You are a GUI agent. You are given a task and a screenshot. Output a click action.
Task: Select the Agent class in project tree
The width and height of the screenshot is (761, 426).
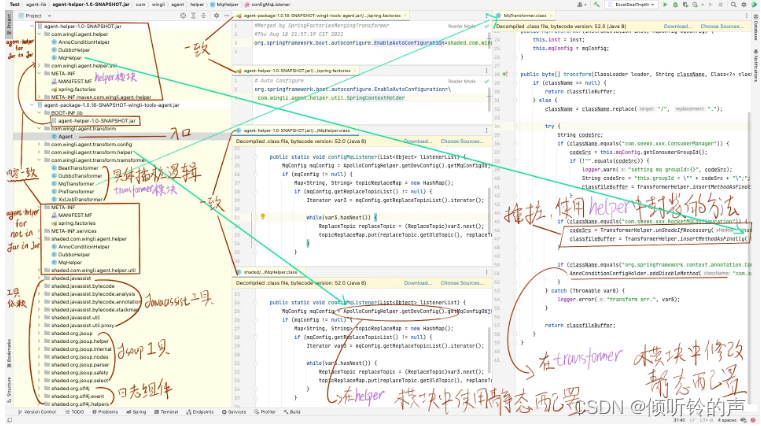coord(65,136)
